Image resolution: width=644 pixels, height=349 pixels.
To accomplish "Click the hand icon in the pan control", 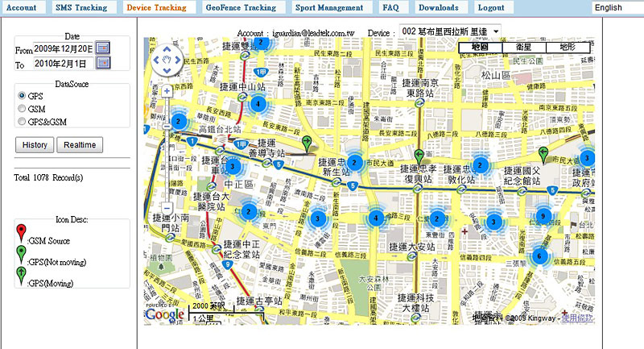I will pos(167,60).
